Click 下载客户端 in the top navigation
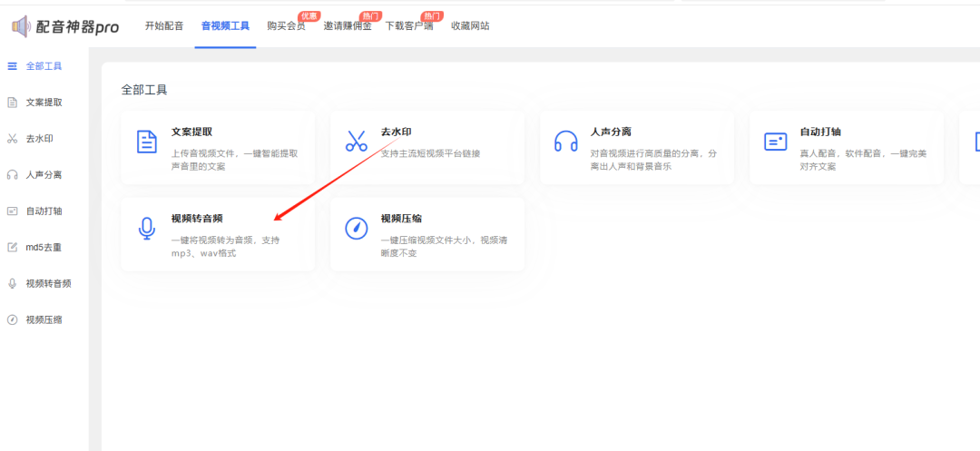Viewport: 980px width, 451px height. click(x=409, y=26)
